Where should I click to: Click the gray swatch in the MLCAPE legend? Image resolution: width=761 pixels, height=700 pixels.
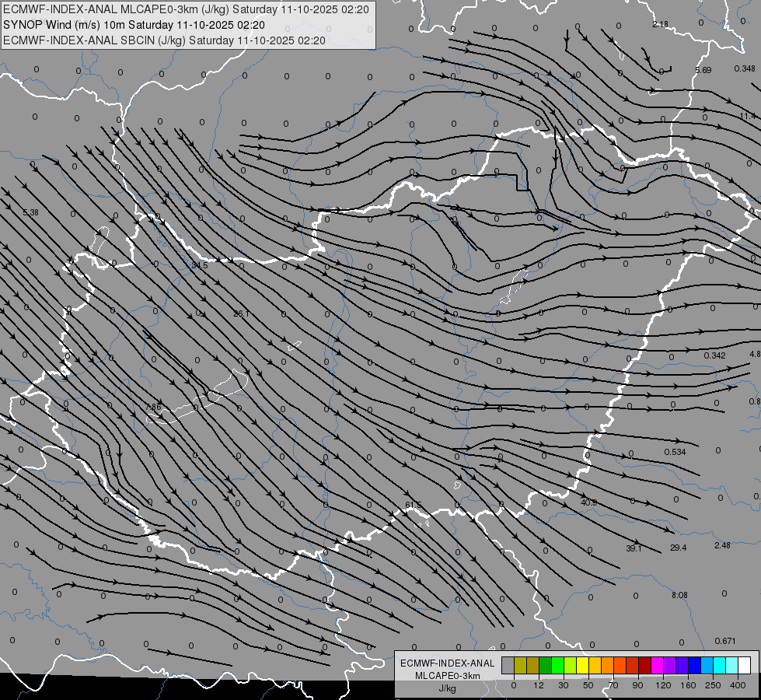[508, 665]
